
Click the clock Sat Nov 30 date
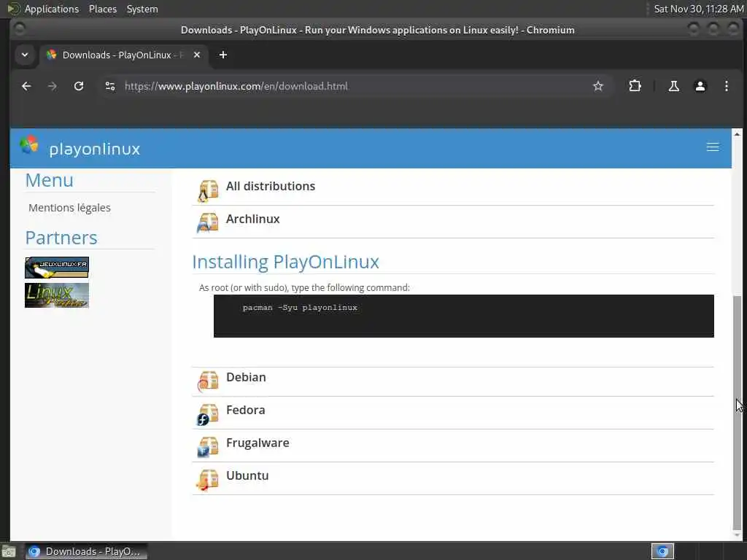(x=698, y=9)
